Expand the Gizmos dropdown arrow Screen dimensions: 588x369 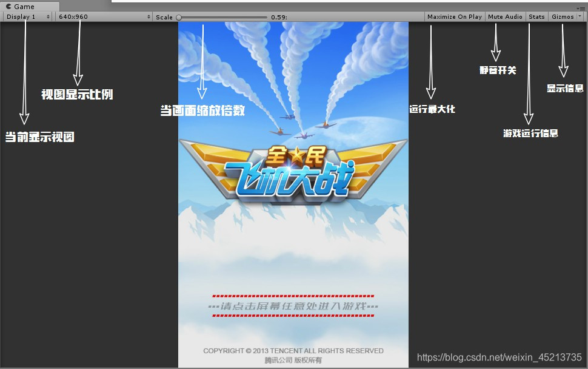(x=580, y=16)
